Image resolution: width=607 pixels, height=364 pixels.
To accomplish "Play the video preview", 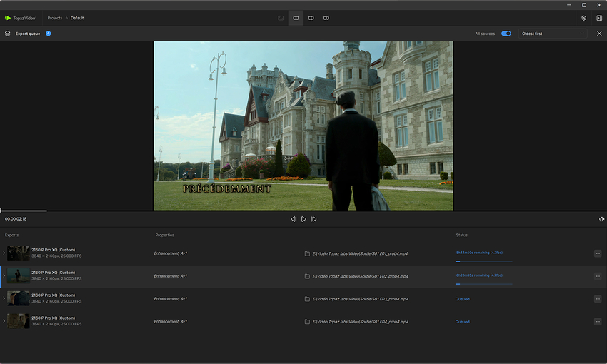I will pyautogui.click(x=303, y=219).
